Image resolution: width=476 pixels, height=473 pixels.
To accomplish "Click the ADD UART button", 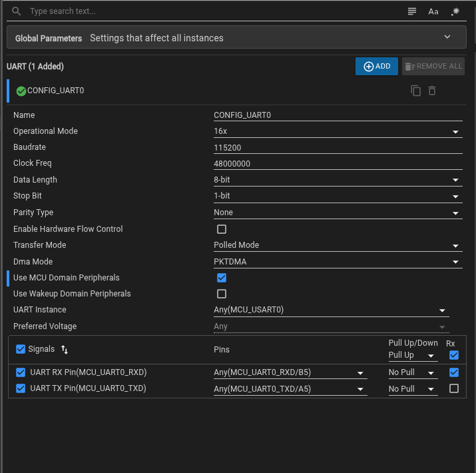I will tap(376, 66).
